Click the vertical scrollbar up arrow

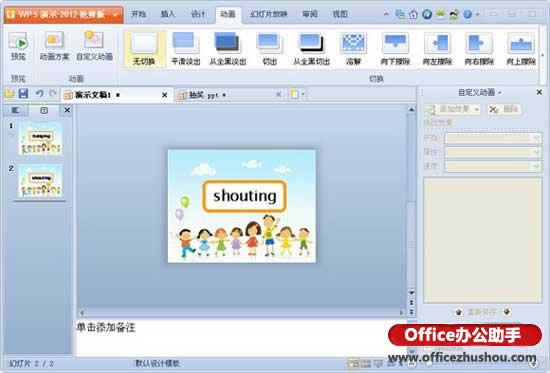point(411,109)
